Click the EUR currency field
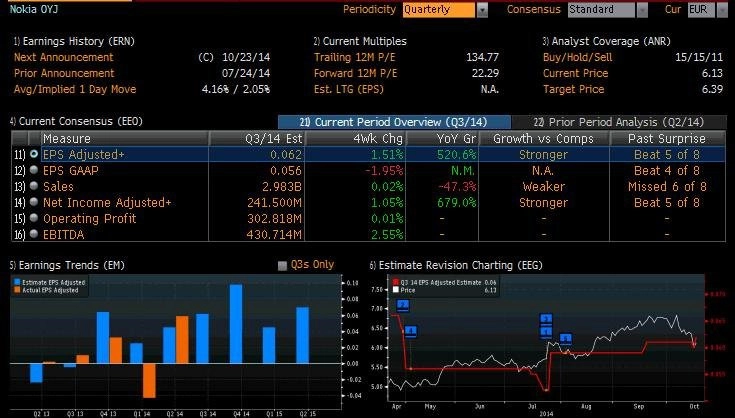Viewport: 735px width, 418px height. (x=702, y=10)
